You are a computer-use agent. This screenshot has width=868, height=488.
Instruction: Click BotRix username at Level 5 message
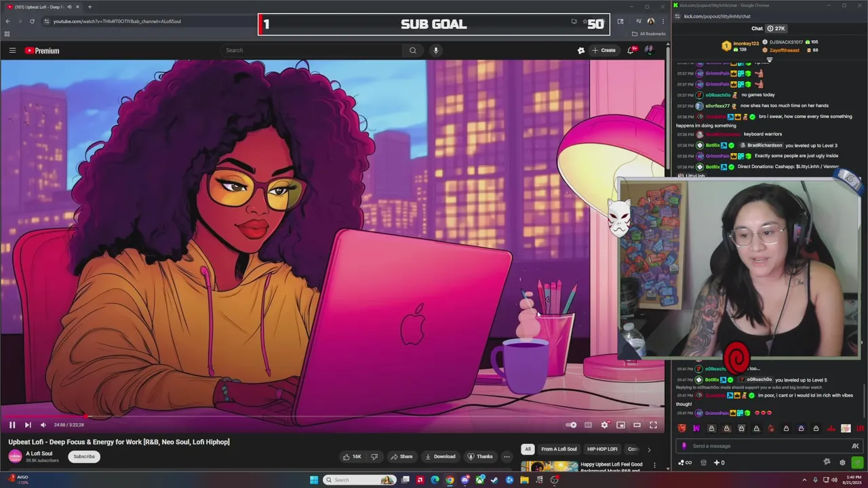tap(712, 380)
